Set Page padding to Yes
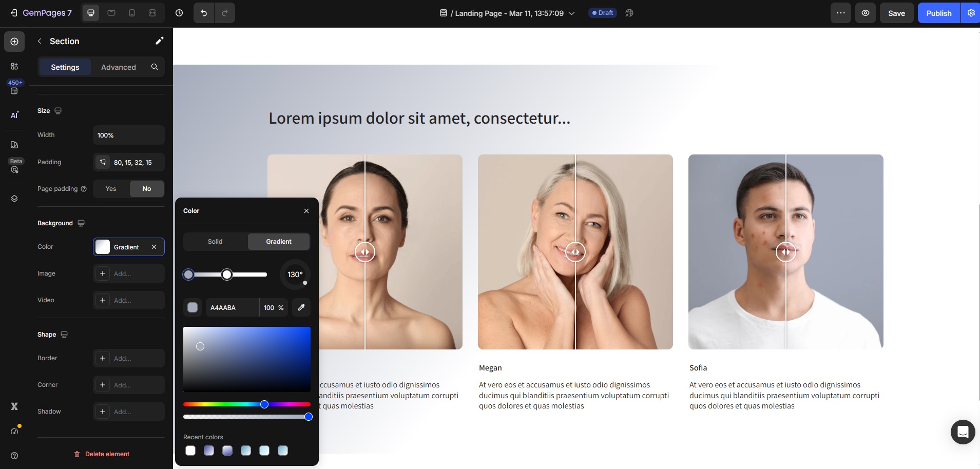The width and height of the screenshot is (980, 469). click(x=111, y=189)
